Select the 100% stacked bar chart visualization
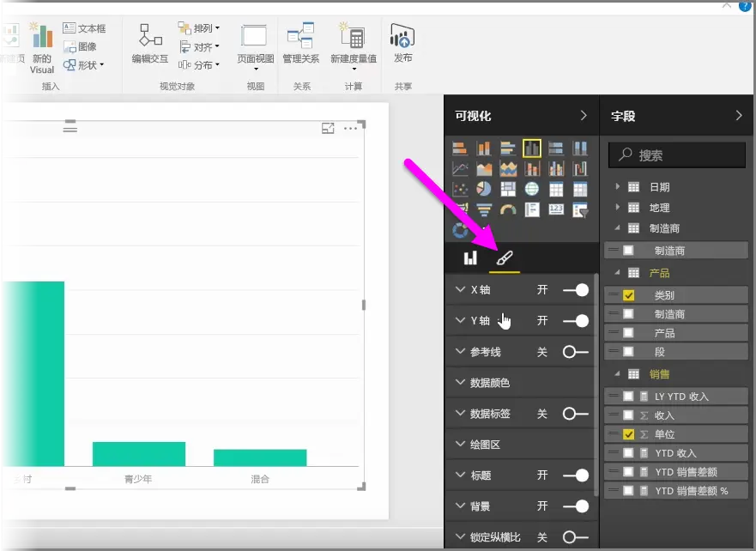The height and width of the screenshot is (551, 756). point(556,148)
